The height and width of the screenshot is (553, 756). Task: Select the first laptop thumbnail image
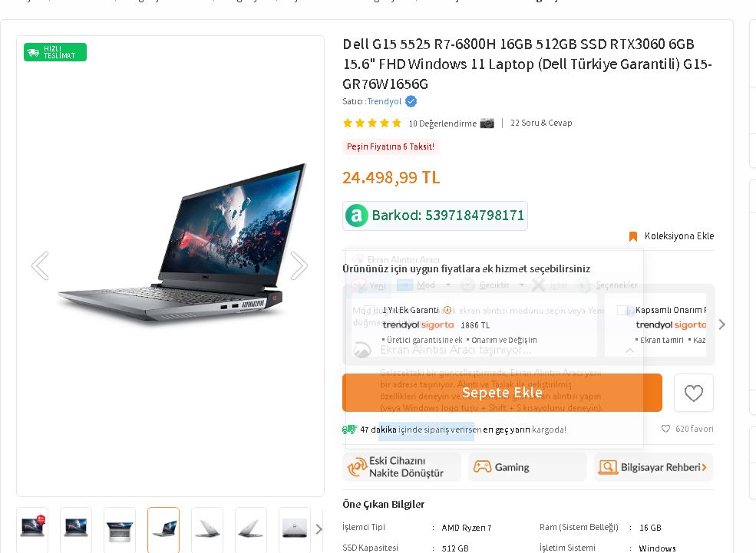pos(32,529)
